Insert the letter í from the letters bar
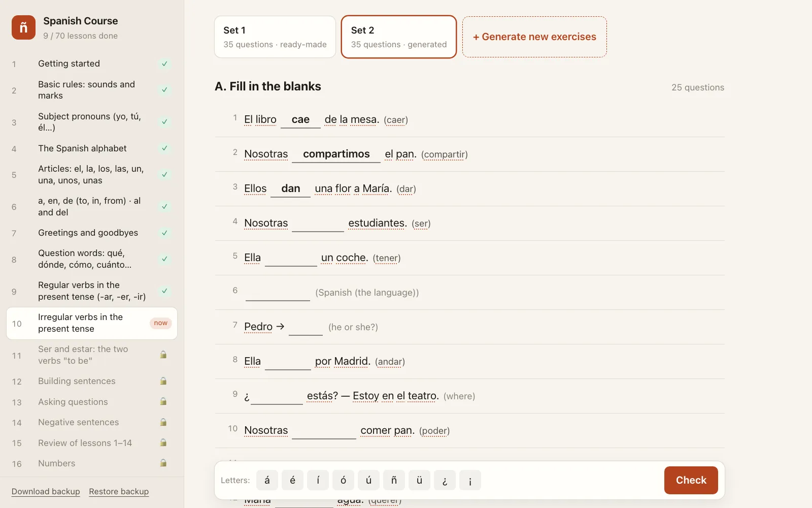Image resolution: width=812 pixels, height=508 pixels. pyautogui.click(x=318, y=480)
